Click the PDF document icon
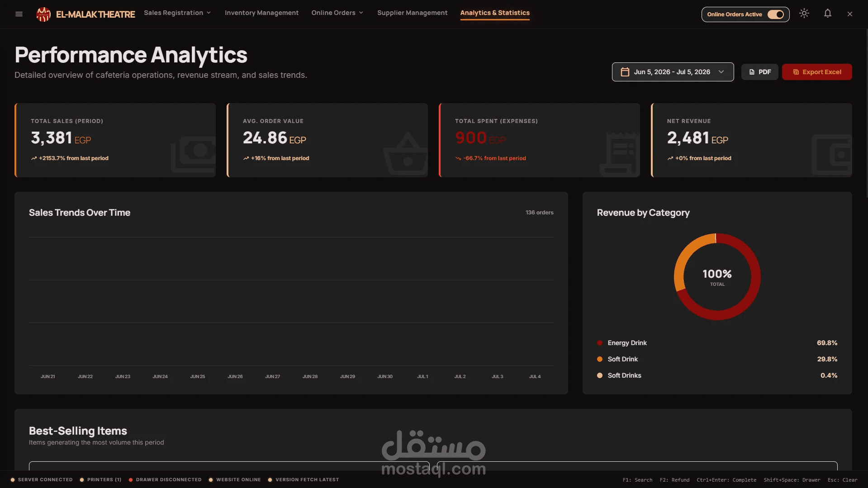The image size is (868, 488). [x=752, y=72]
